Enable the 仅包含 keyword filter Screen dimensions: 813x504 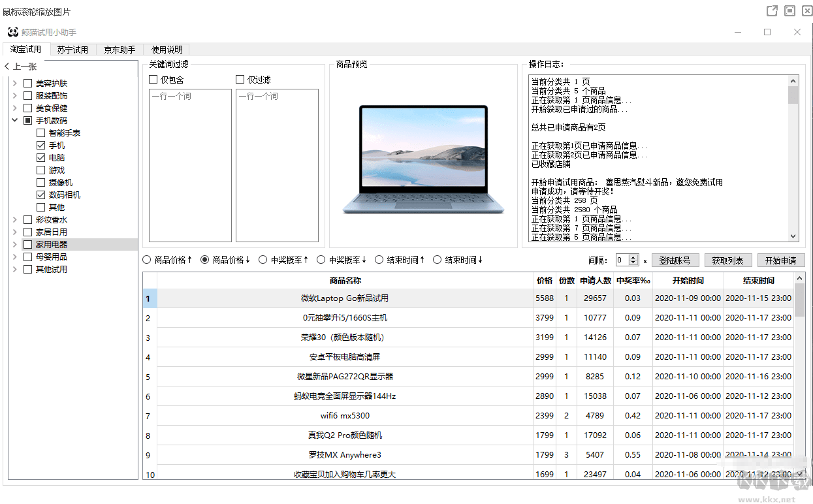(153, 80)
